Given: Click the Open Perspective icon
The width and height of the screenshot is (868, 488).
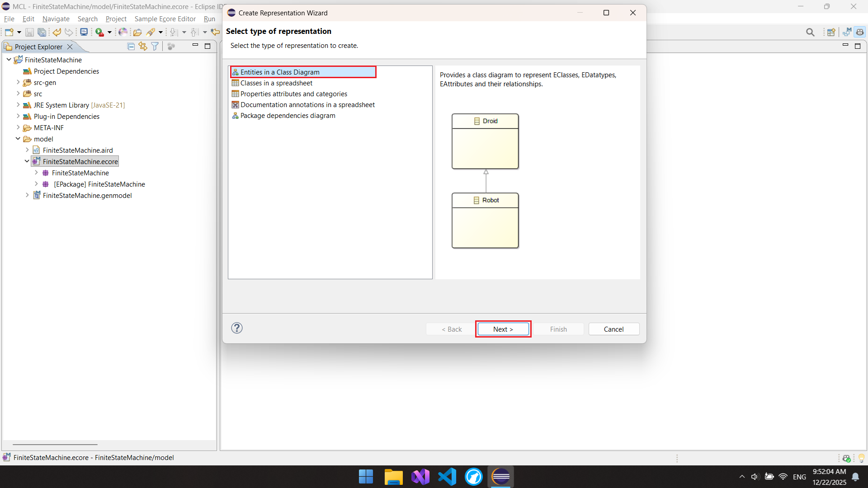Looking at the screenshot, I should 831,32.
